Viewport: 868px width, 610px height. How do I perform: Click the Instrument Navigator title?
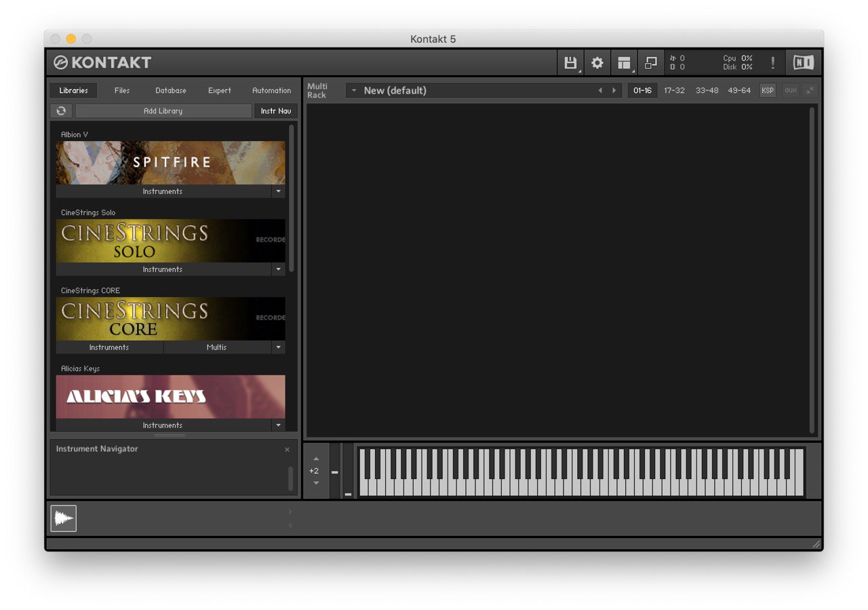(x=97, y=449)
